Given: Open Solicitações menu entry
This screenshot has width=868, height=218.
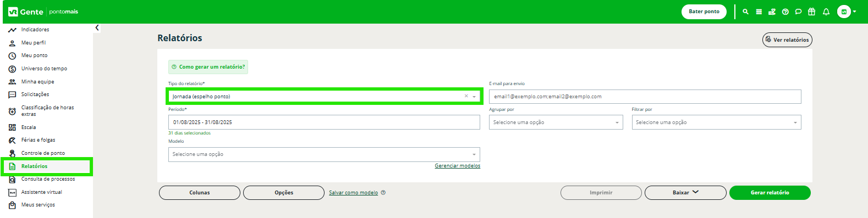Looking at the screenshot, I should [35, 94].
